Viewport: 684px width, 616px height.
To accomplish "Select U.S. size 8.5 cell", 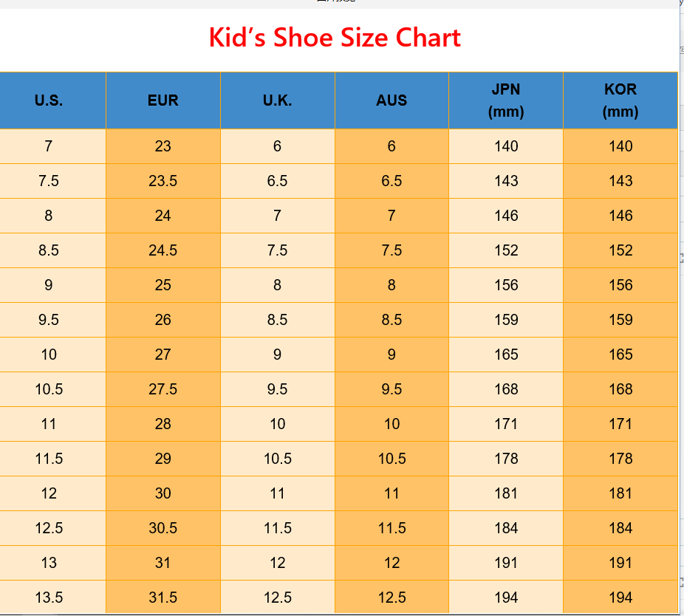I will click(49, 250).
